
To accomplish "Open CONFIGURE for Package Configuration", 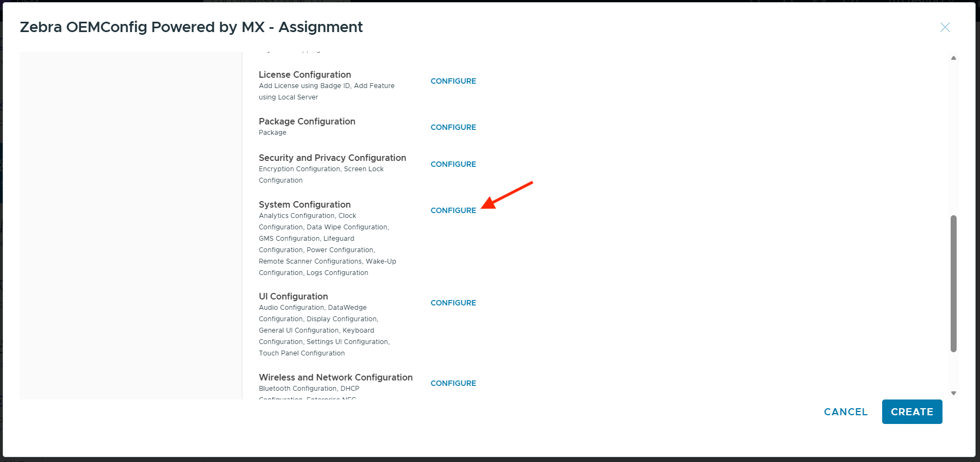I will [x=453, y=127].
